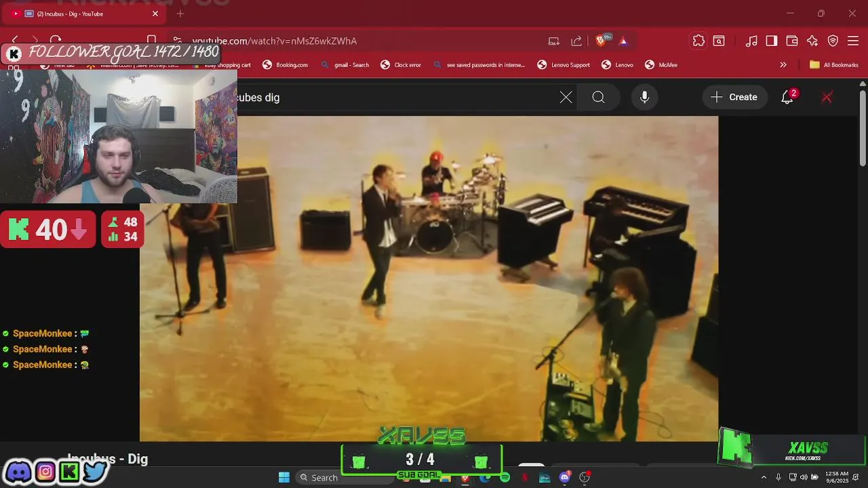Open the browser extensions puzzle icon

tap(698, 41)
